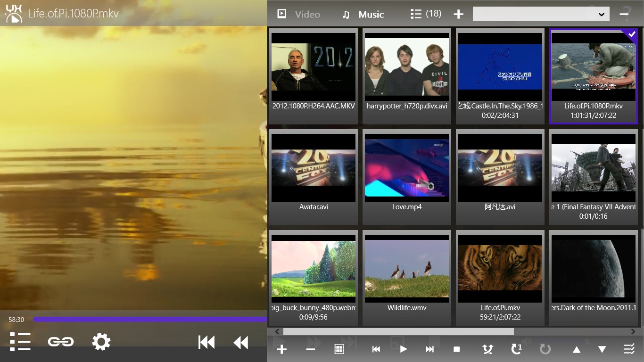Open the multi-select checklist icon
The height and width of the screenshot is (362, 644).
[629, 349]
